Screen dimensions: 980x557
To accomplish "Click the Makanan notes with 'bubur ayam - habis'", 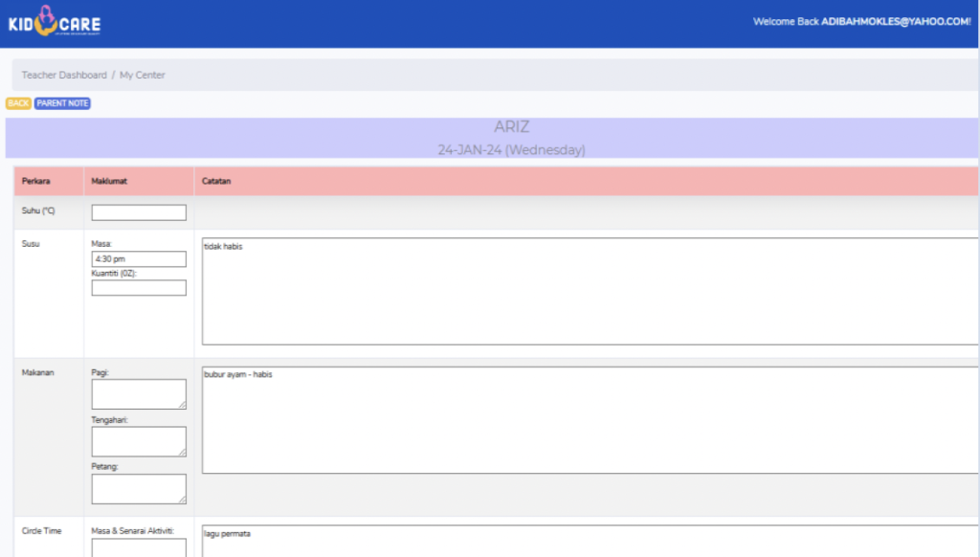I will tap(589, 420).
